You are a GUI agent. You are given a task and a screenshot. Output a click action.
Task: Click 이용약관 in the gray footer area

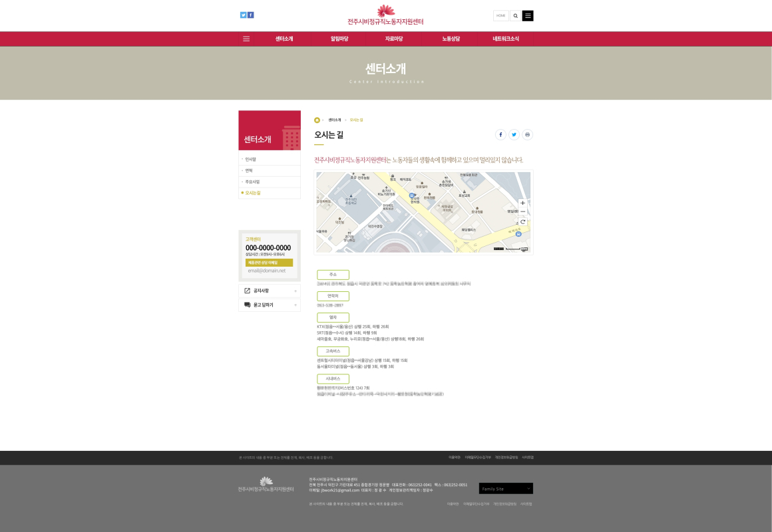[453, 504]
